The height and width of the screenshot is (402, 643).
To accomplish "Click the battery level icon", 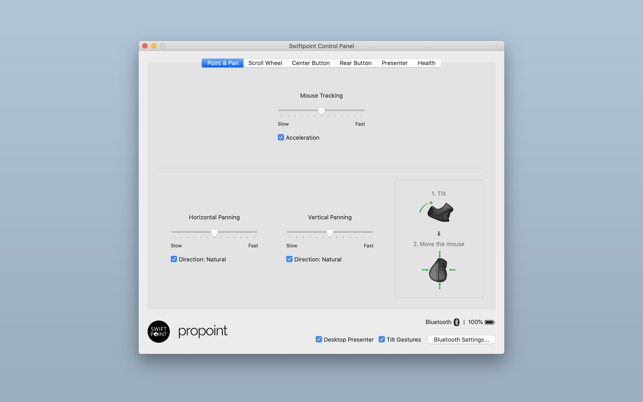I will coord(490,322).
